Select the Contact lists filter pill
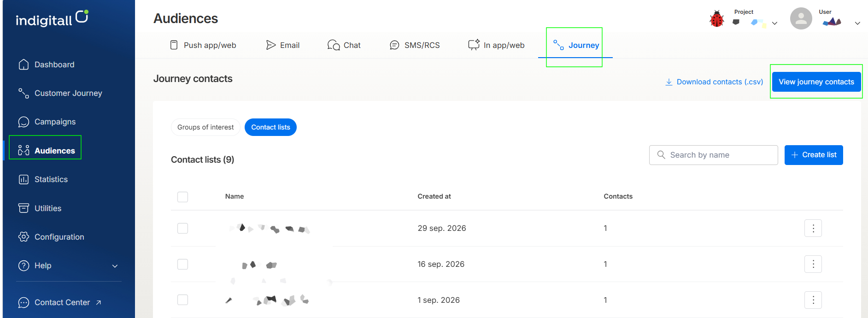Screen dimensions: 868x318 tap(270, 127)
